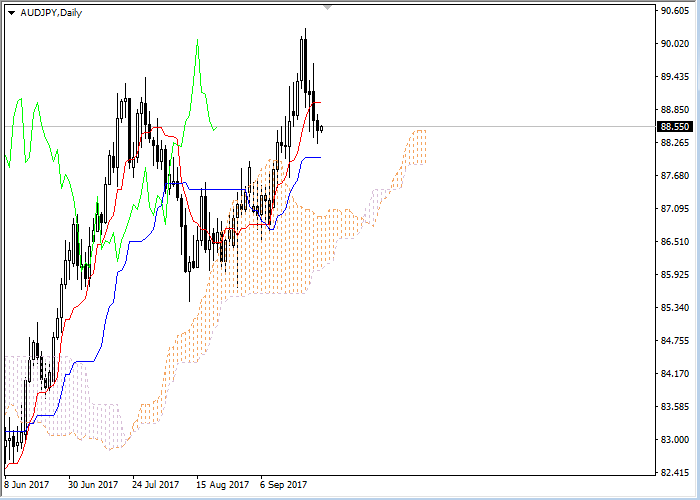The image size is (700, 500).
Task: Click the chart shift triangle marker at top
Action: coord(328,8)
